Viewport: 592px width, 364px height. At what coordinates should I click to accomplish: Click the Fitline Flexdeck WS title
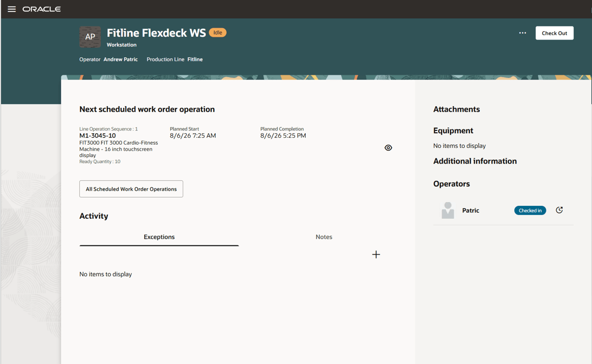[156, 33]
